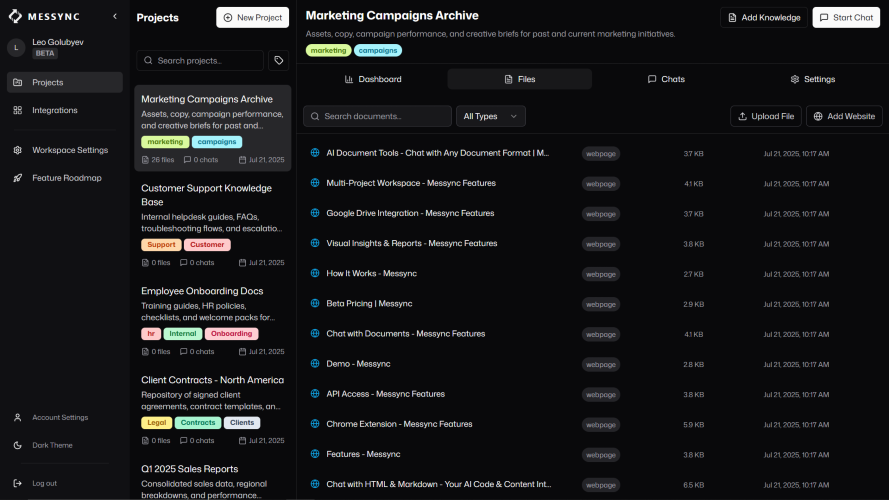Click globe icon for How It Works row

(315, 273)
